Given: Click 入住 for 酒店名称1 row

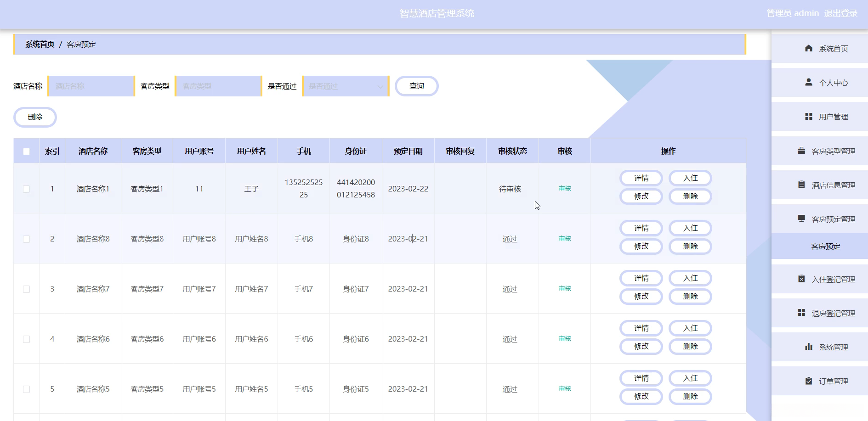Looking at the screenshot, I should 691,178.
